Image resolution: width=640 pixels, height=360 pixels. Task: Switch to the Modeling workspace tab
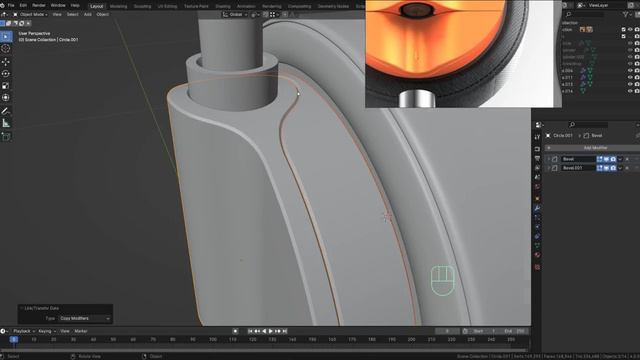tap(118, 6)
